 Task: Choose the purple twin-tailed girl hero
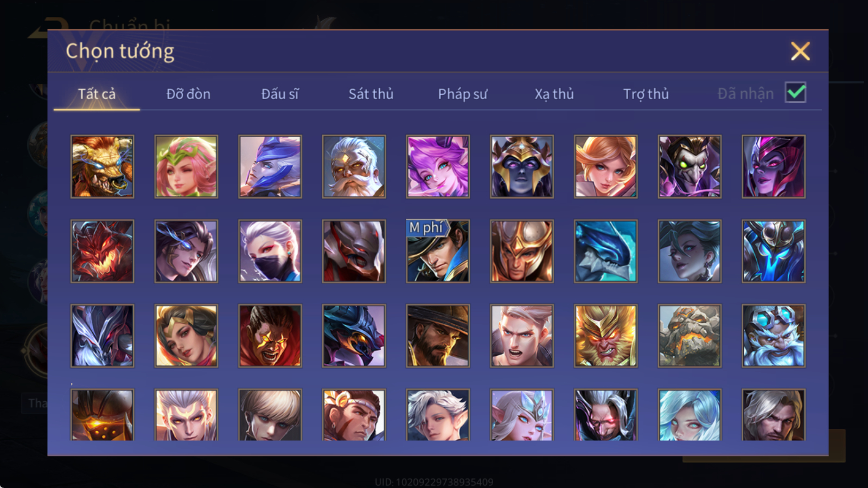pyautogui.click(x=438, y=166)
